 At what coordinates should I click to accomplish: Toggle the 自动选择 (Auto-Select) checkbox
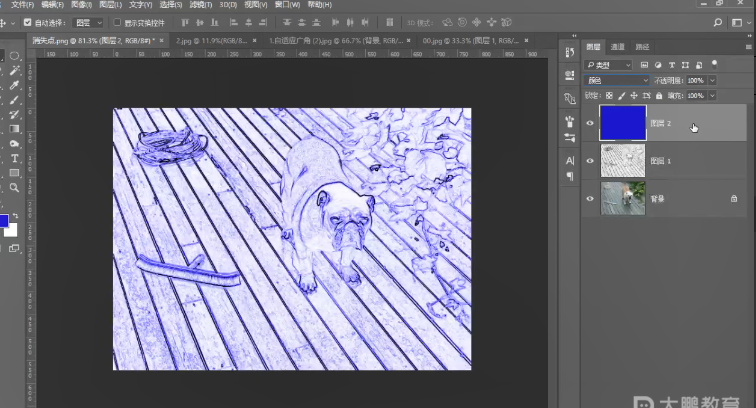click(x=26, y=21)
